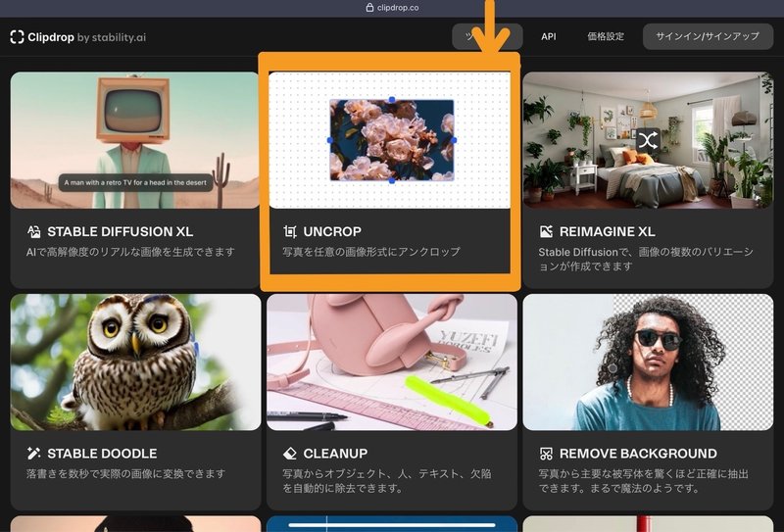Click the Remove Background description text
This screenshot has width=784, height=532.
pyautogui.click(x=644, y=480)
